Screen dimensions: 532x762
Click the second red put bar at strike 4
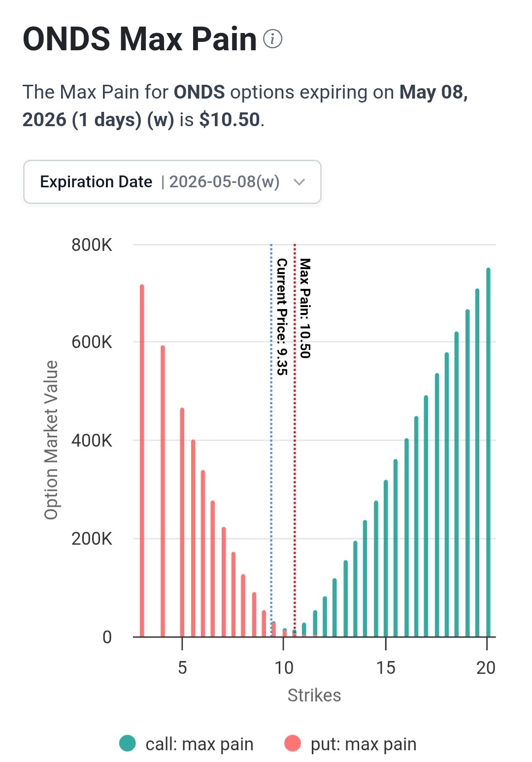(x=163, y=491)
